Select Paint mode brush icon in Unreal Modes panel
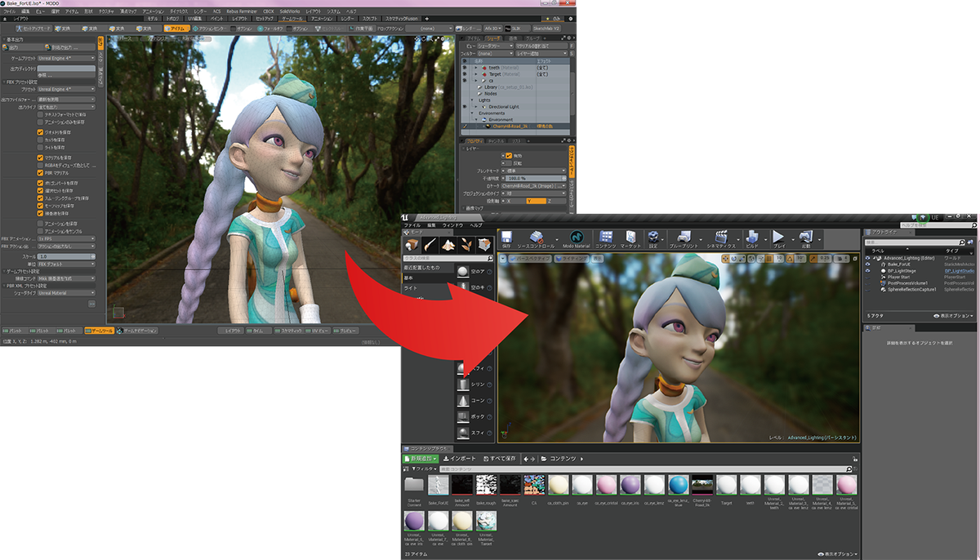This screenshot has height=560, width=980. click(430, 245)
